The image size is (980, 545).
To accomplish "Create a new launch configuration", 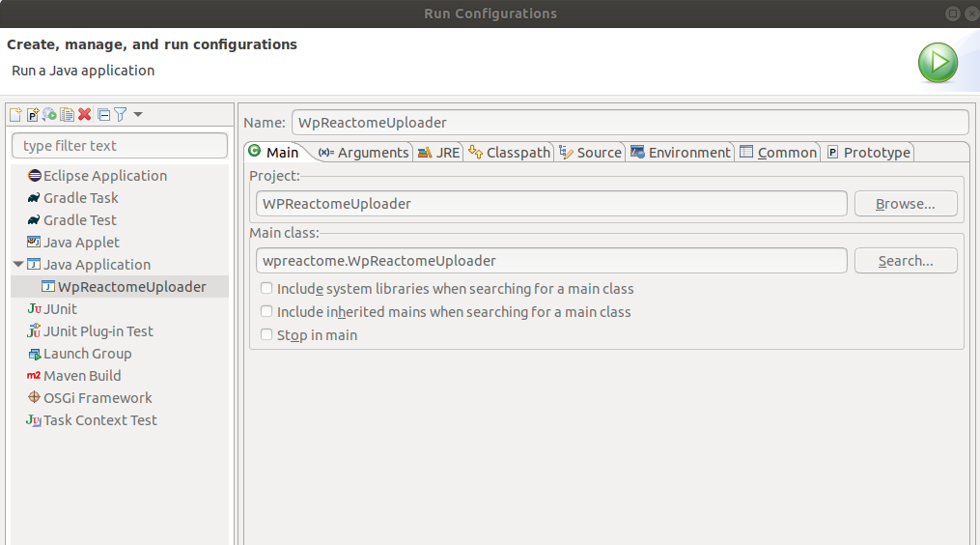I will click(15, 114).
